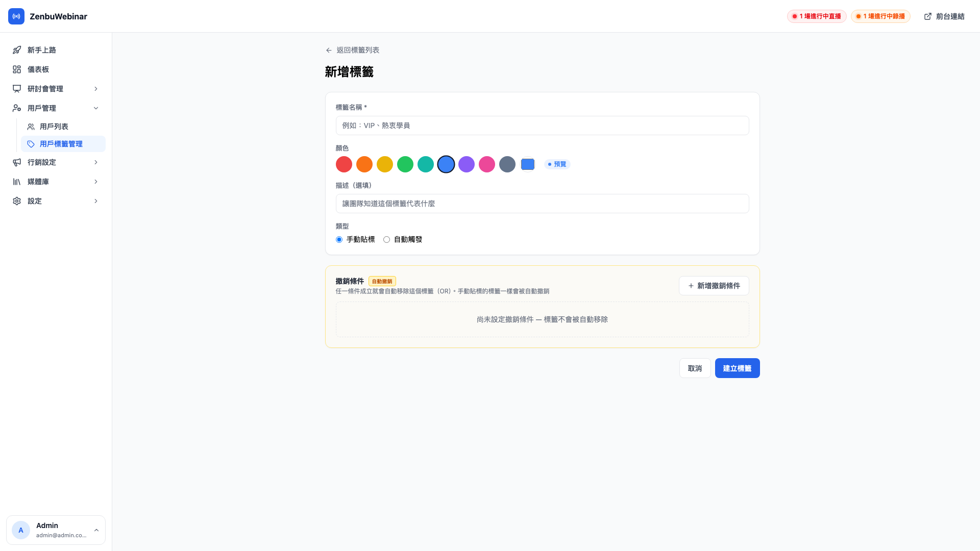Click the 描述 input field
The height and width of the screenshot is (551, 980).
click(x=542, y=204)
